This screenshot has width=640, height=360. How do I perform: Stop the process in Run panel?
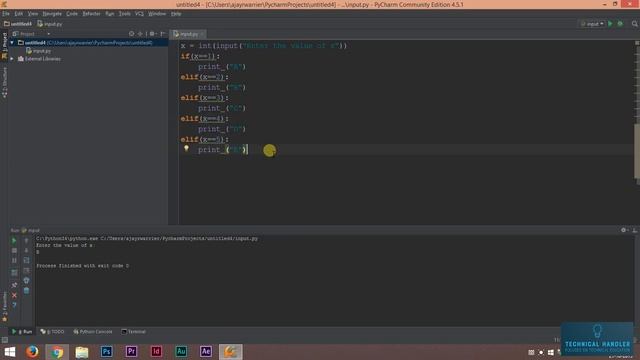14,250
